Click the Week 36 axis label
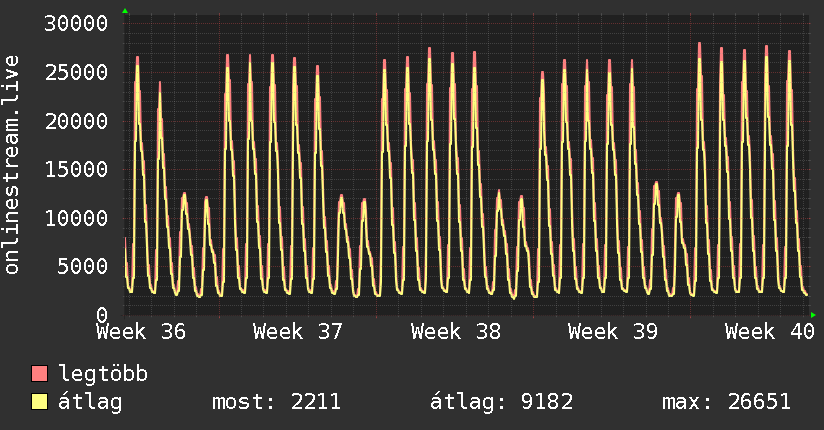The width and height of the screenshot is (824, 430). [x=141, y=332]
